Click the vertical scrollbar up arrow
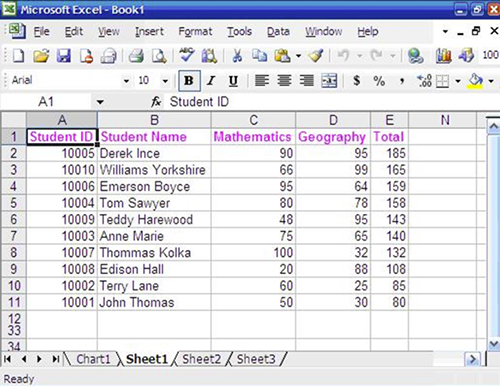Screen dimensions: 500x386 pos(493,126)
